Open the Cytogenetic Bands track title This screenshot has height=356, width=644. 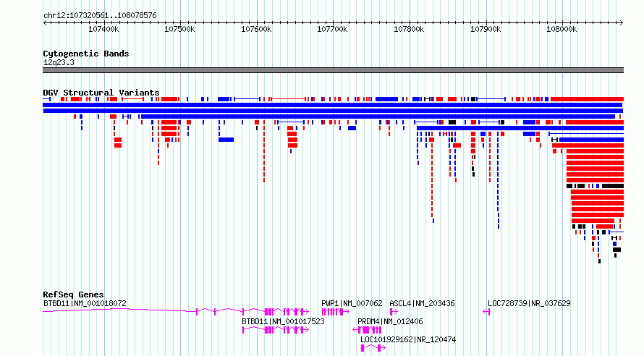click(86, 54)
